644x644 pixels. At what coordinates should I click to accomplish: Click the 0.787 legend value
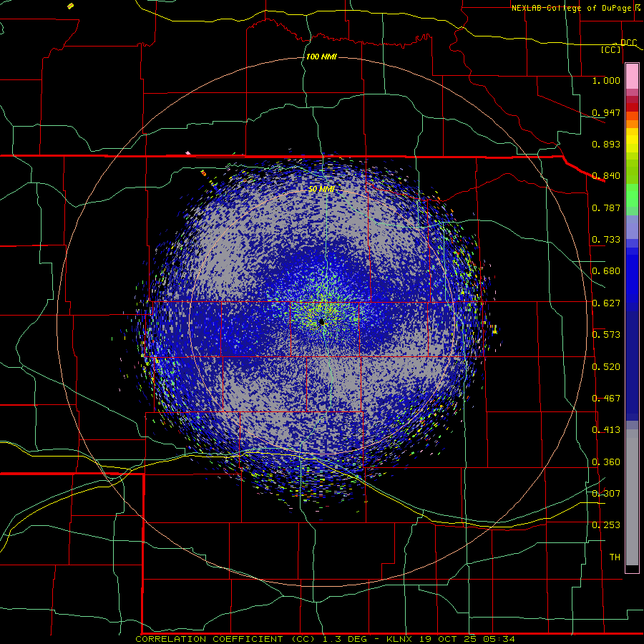click(x=606, y=208)
